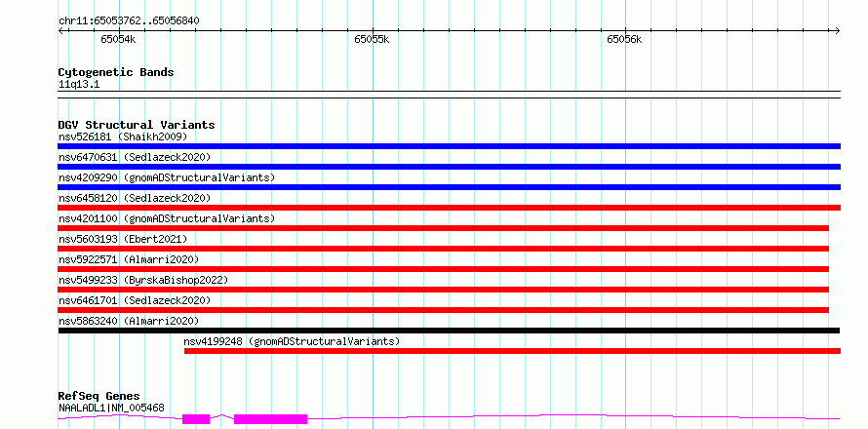
Task: Open the NAALADL1|NM_005468 gene label
Action: click(111, 408)
